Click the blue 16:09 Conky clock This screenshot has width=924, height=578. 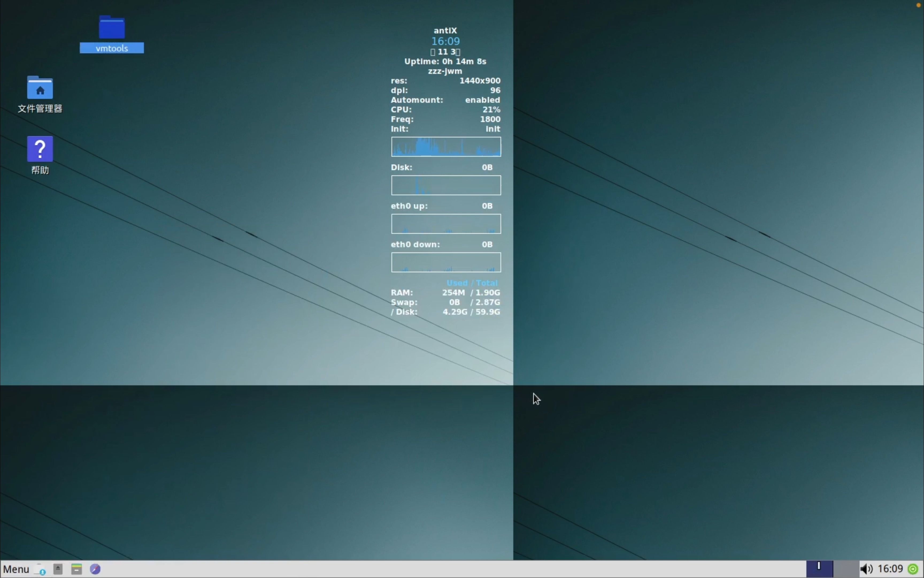tap(445, 41)
